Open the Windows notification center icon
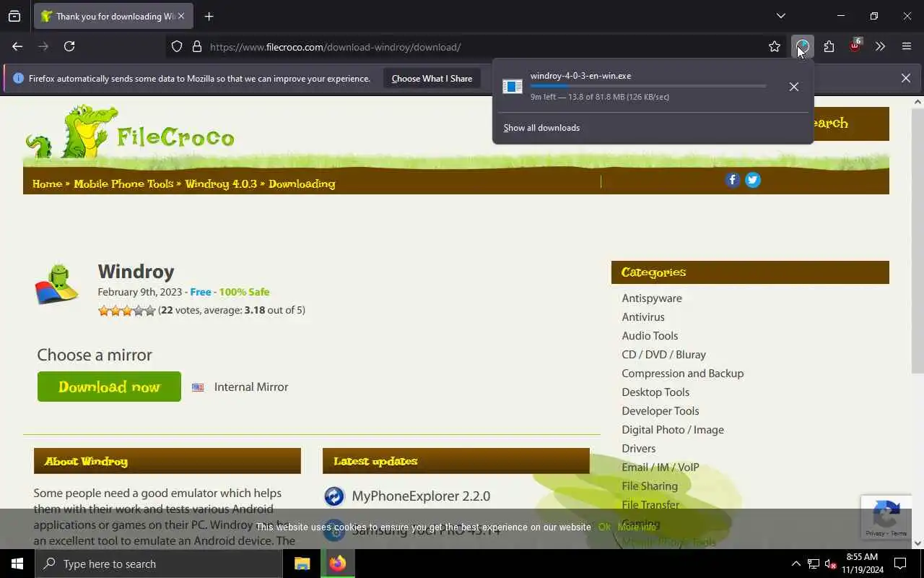Image resolution: width=924 pixels, height=578 pixels. 901,564
